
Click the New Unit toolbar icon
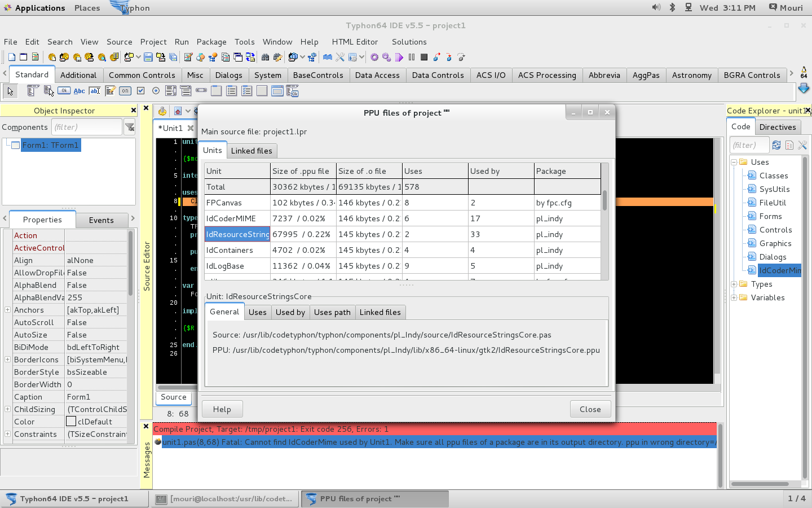point(12,57)
